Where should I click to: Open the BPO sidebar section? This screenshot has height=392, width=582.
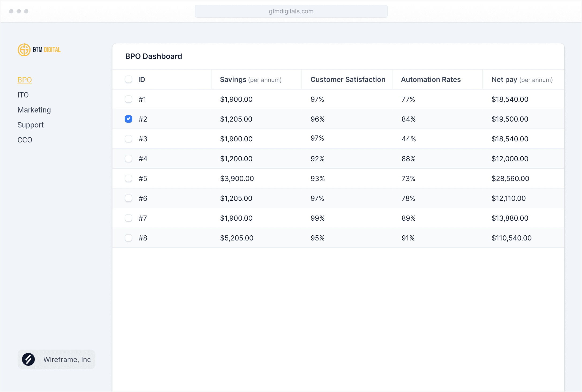pyautogui.click(x=25, y=80)
